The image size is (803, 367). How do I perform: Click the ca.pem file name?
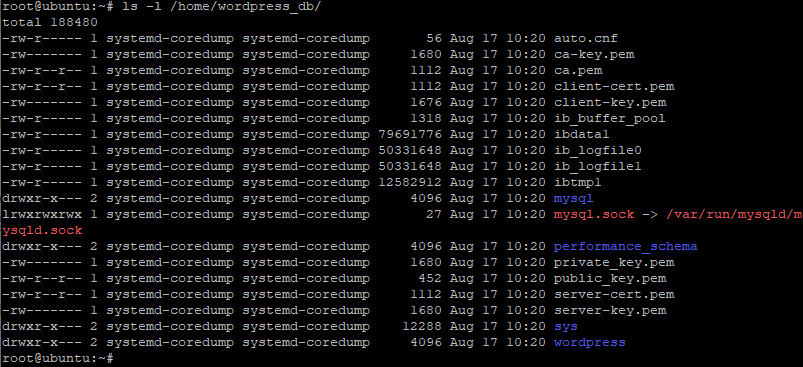[x=578, y=70]
